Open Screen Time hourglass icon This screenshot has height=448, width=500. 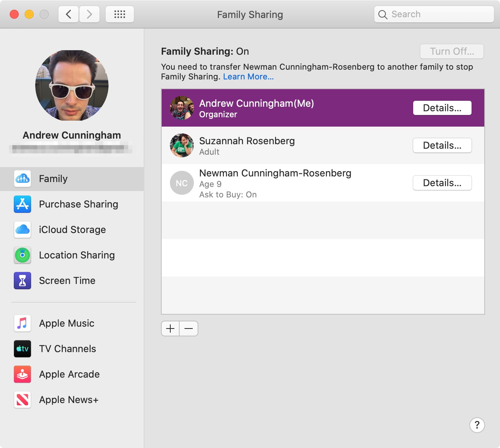coord(22,281)
